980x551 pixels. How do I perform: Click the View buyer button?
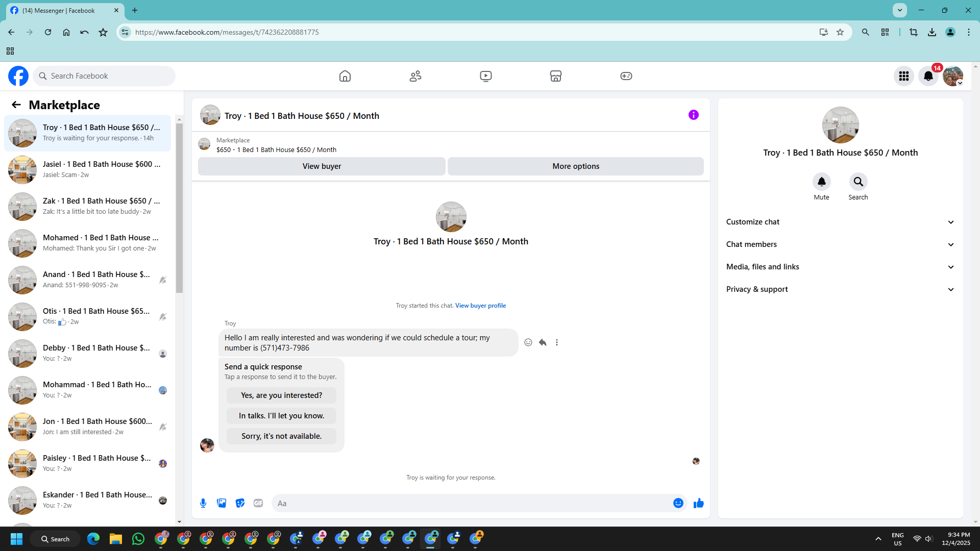tap(322, 166)
